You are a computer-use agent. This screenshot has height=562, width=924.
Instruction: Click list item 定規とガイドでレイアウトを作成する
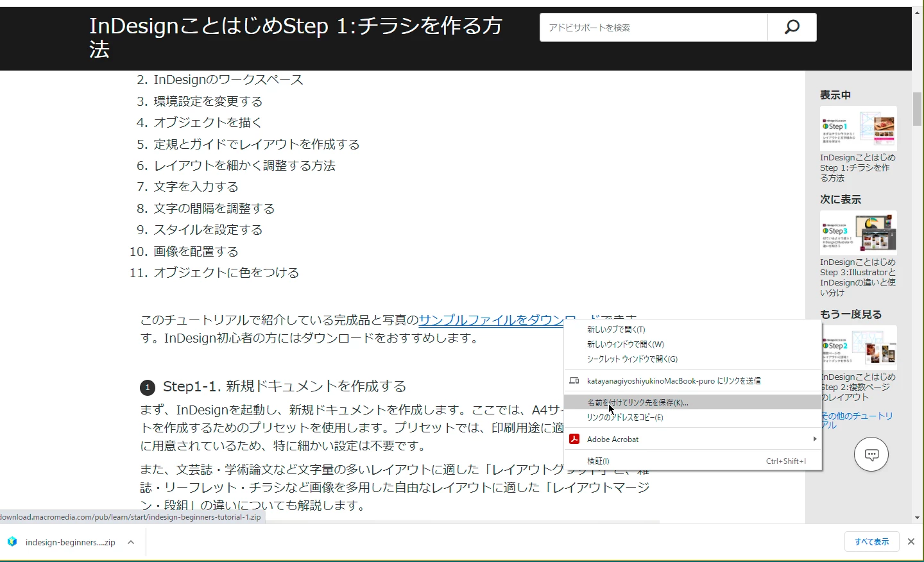click(257, 144)
